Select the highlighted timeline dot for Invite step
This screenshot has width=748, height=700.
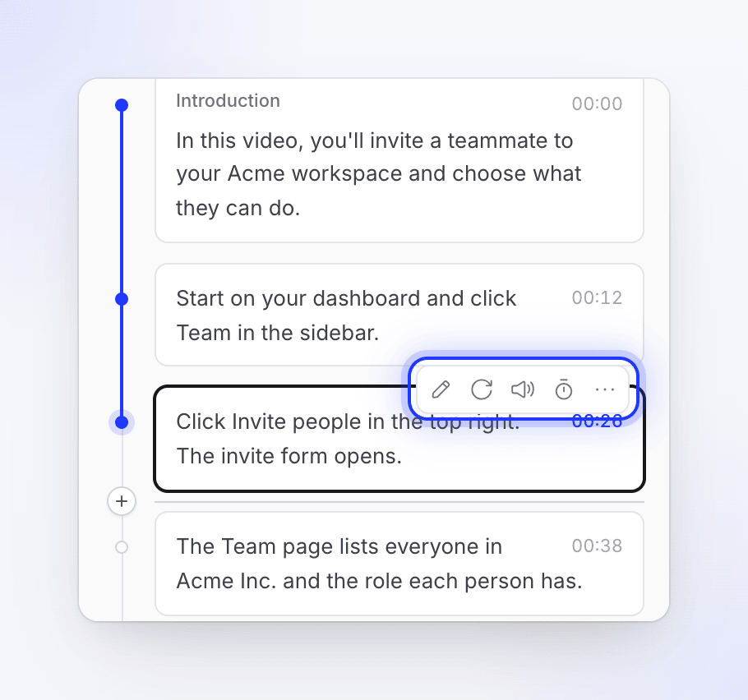point(122,422)
